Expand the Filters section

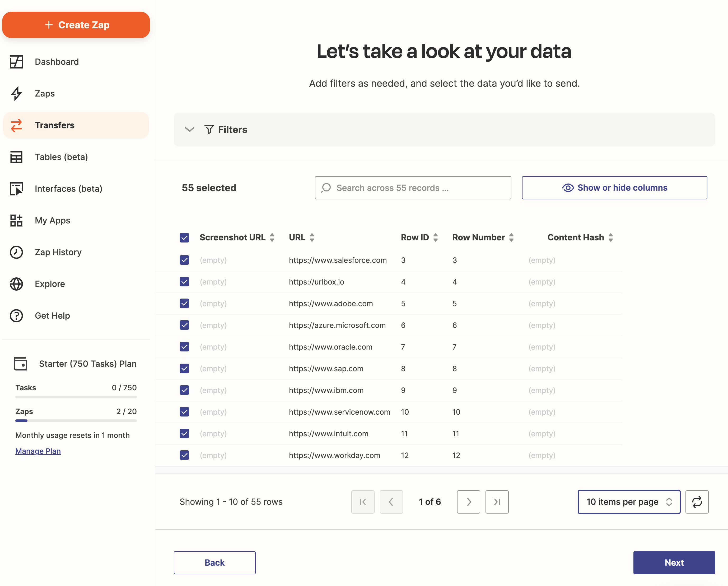pyautogui.click(x=190, y=129)
